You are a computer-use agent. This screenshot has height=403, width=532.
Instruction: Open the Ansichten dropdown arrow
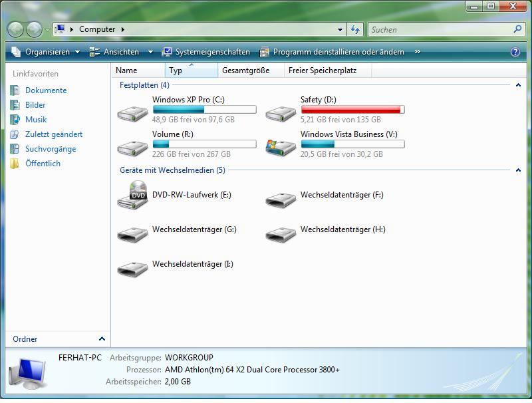(x=150, y=52)
